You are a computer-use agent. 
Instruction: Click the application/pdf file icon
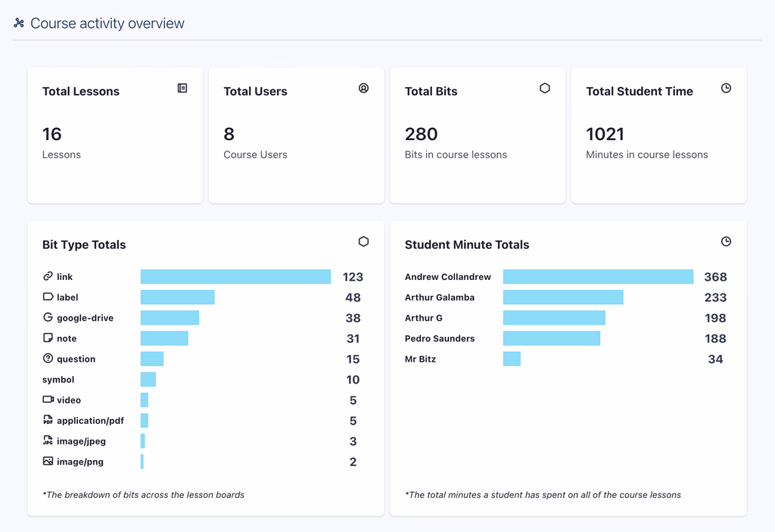point(48,420)
